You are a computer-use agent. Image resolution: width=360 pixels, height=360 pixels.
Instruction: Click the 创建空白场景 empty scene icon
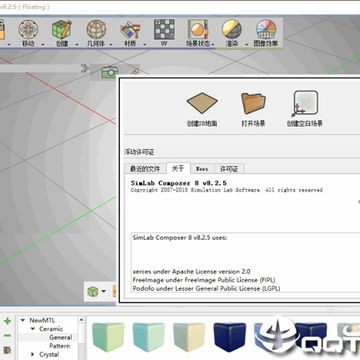[x=305, y=103]
